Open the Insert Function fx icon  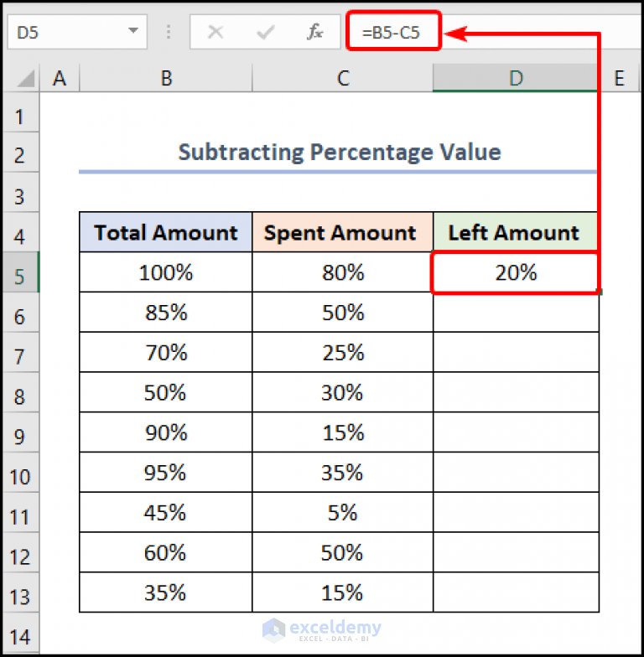[x=315, y=32]
